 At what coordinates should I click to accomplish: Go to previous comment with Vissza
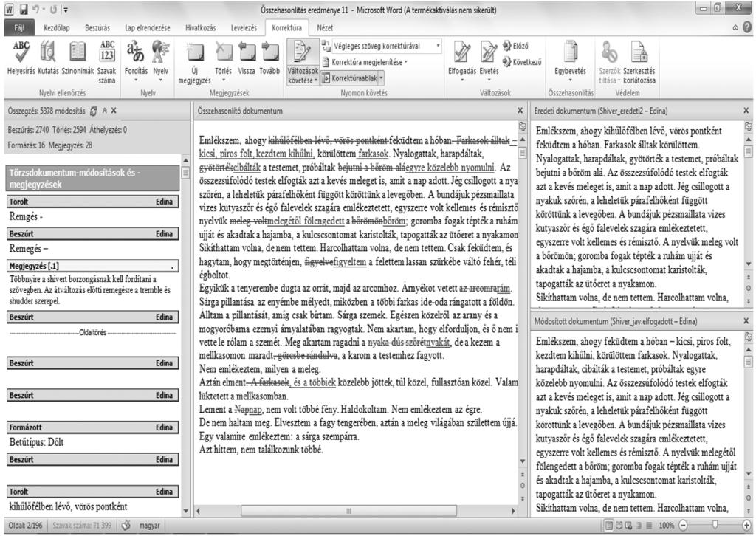247,58
